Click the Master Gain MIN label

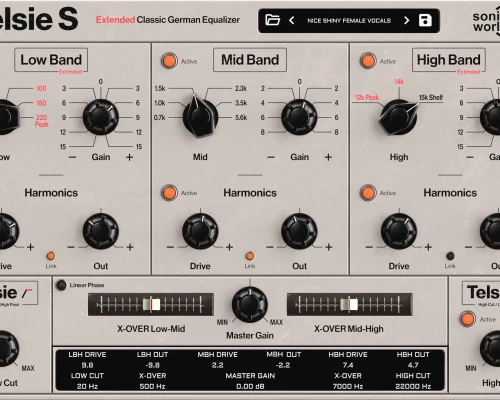pyautogui.click(x=222, y=322)
